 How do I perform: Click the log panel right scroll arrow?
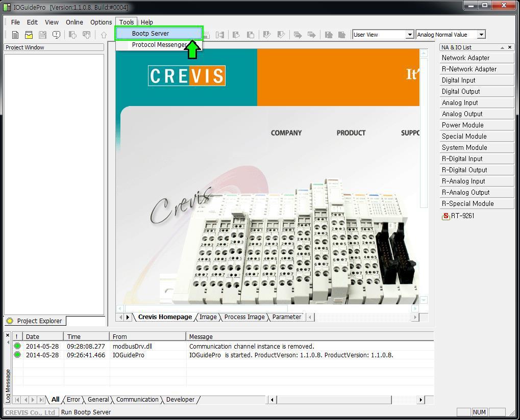pos(420,400)
